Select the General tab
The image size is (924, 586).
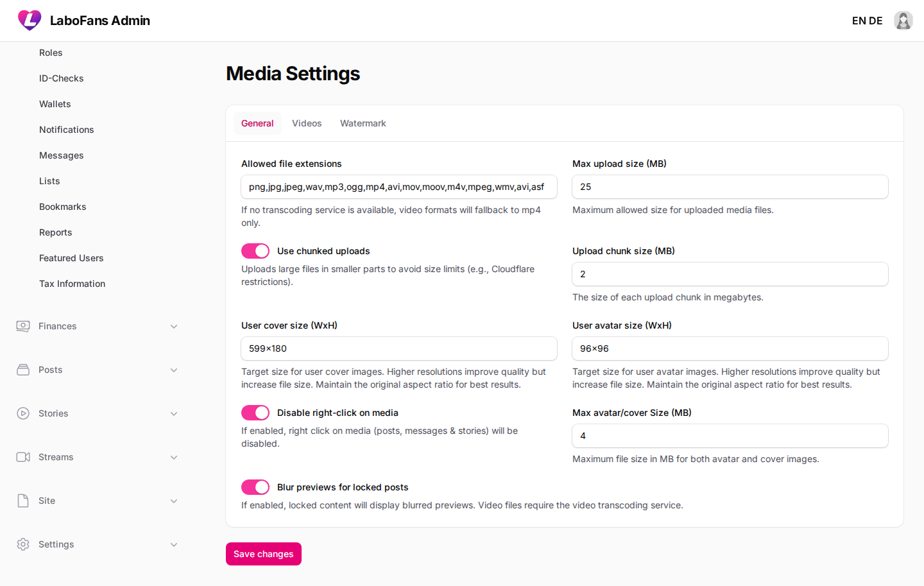tap(257, 123)
